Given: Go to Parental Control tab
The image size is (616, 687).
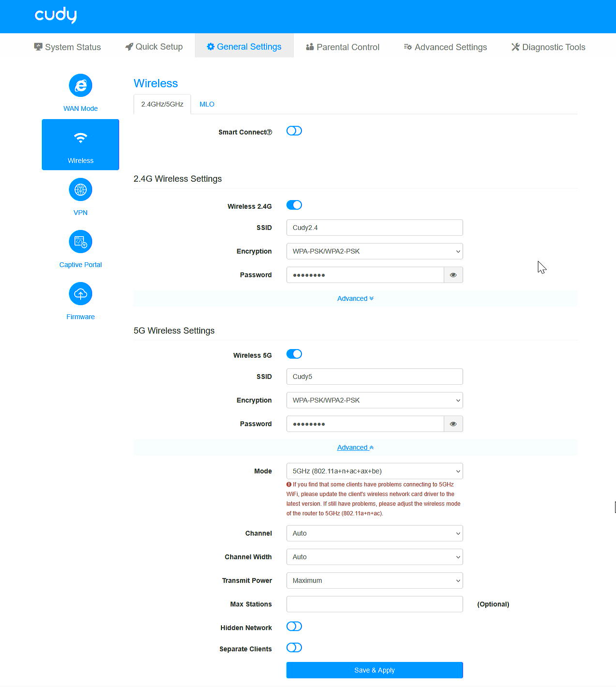Looking at the screenshot, I should click(x=342, y=47).
